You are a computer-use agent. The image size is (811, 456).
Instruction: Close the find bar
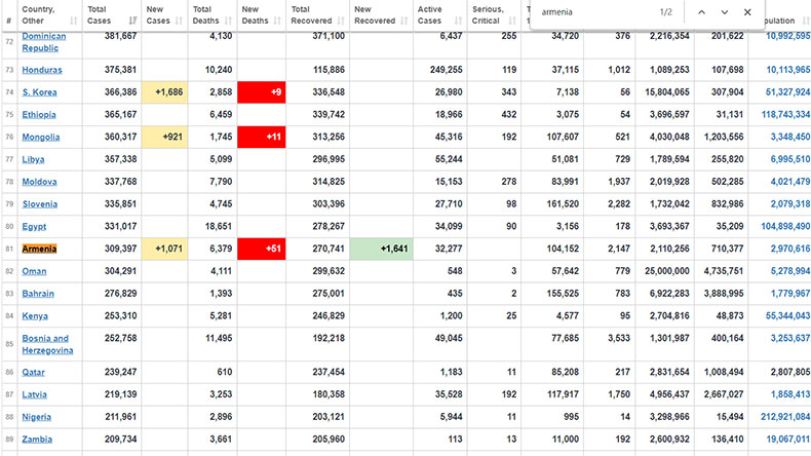click(747, 12)
